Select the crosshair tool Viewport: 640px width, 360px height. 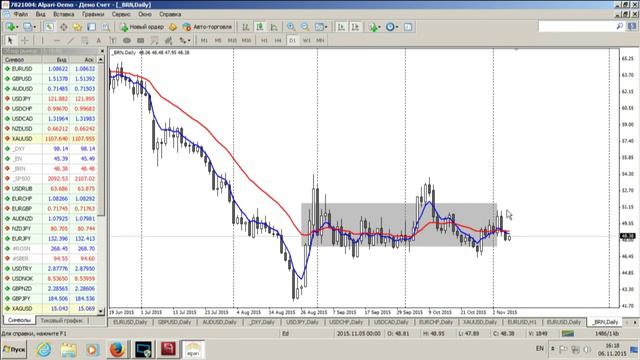point(24,40)
